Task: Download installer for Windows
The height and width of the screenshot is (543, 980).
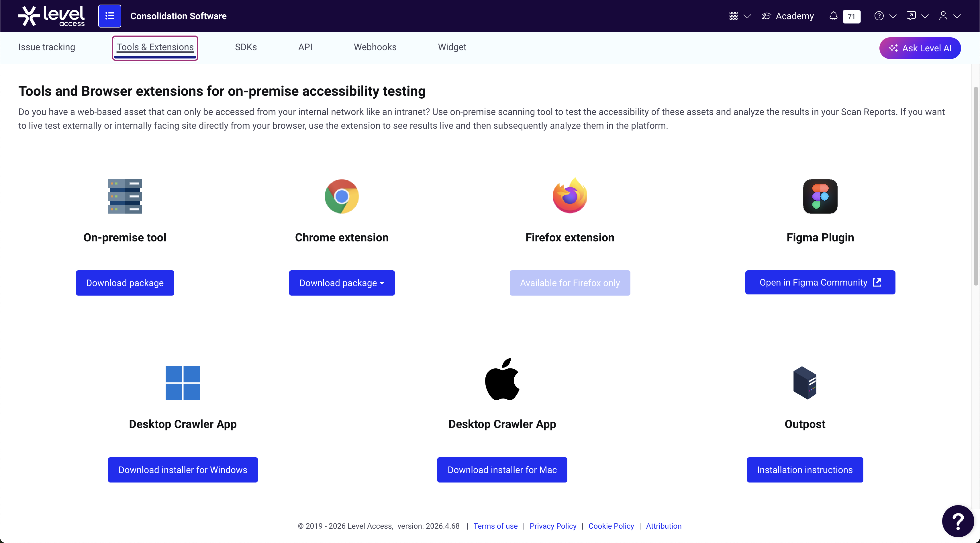Action: click(183, 470)
